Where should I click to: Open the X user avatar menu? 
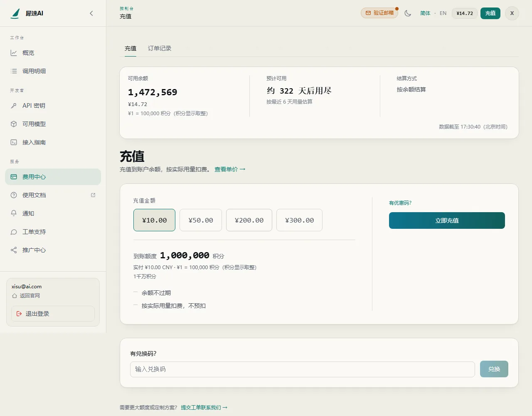(x=512, y=13)
